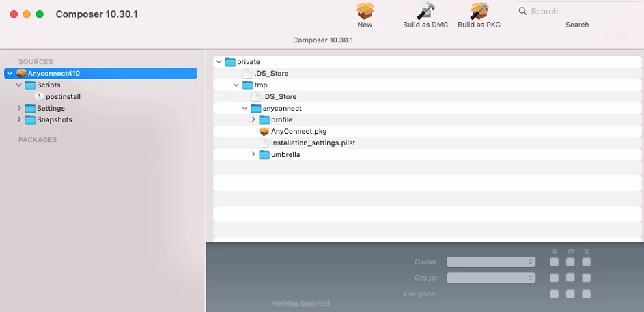644x312 pixels.
Task: Toggle the Everyone read (R) checkbox
Action: pos(555,294)
